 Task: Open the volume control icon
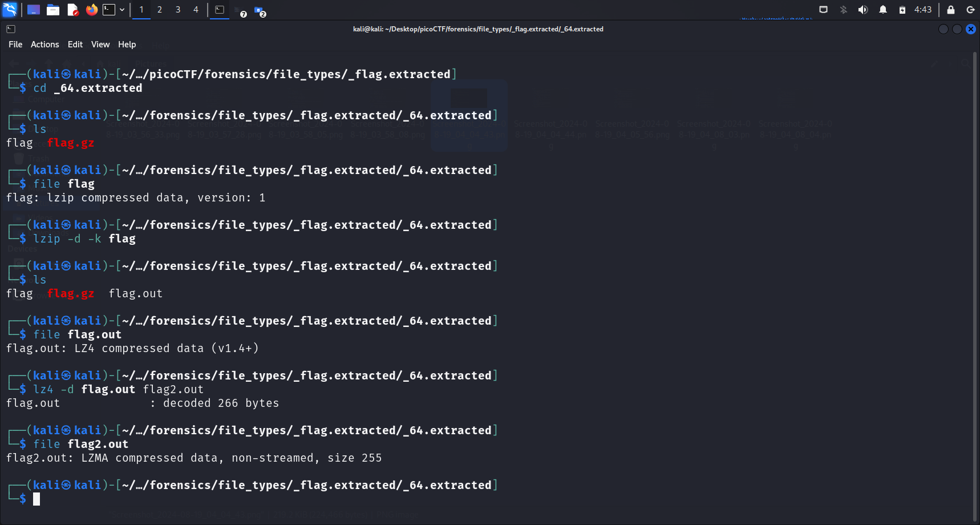[x=862, y=10]
